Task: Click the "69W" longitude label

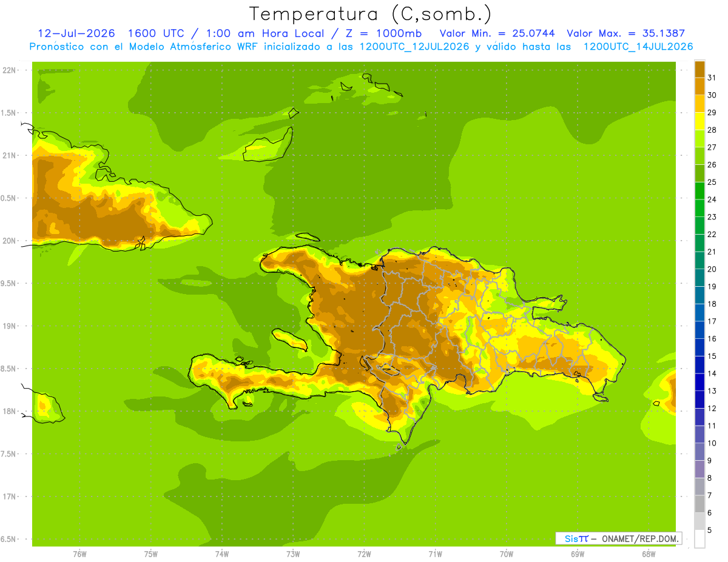Action: coord(577,554)
